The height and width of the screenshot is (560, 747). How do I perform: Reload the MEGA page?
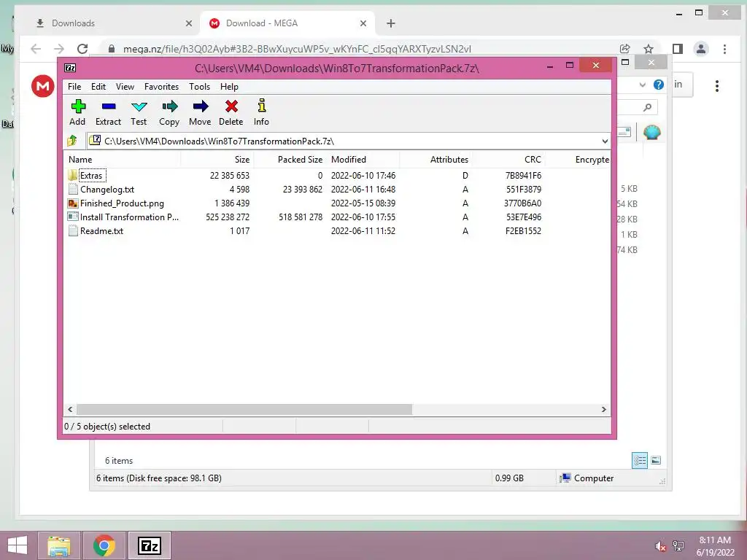click(82, 49)
